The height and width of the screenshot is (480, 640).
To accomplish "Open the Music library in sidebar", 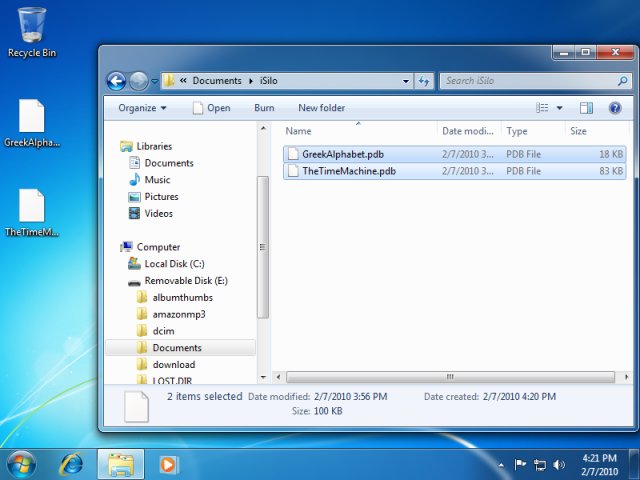I will pyautogui.click(x=157, y=180).
